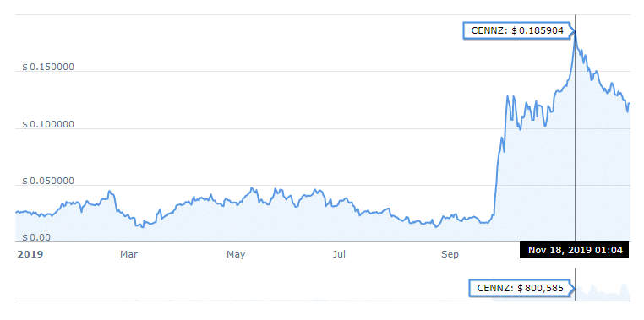Click the CENNZ $0.185904 price tooltip
The image size is (644, 320).
[x=517, y=31]
